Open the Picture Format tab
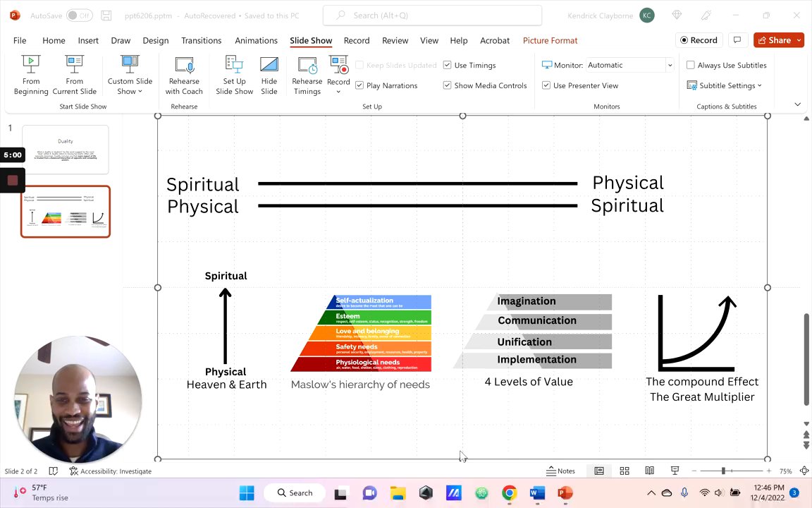Screen dimensions: 812x508 [550, 40]
